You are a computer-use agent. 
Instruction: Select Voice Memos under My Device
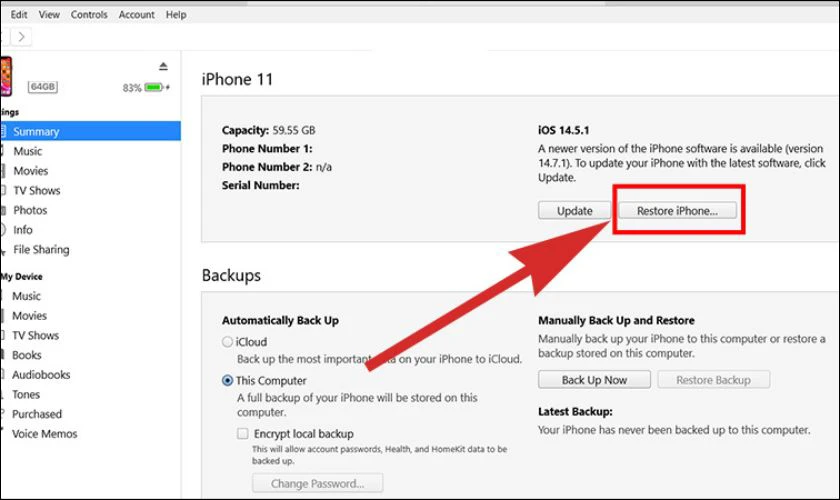pyautogui.click(x=44, y=434)
